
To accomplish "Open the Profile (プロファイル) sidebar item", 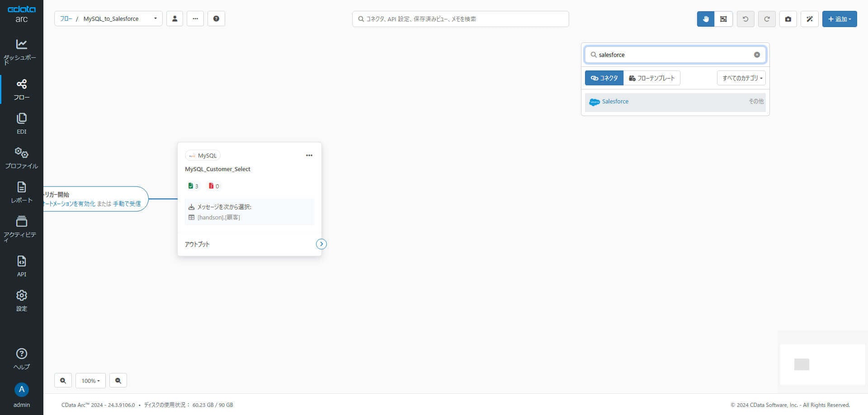I will [x=21, y=158].
